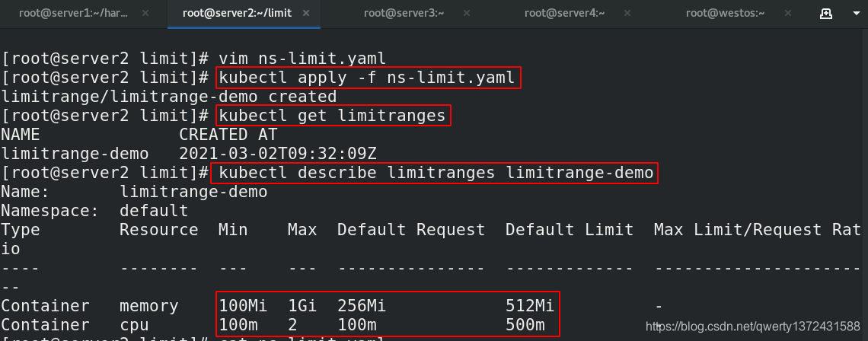Click the 'kubectl get limitranges' command
The width and height of the screenshot is (868, 341).
[332, 116]
